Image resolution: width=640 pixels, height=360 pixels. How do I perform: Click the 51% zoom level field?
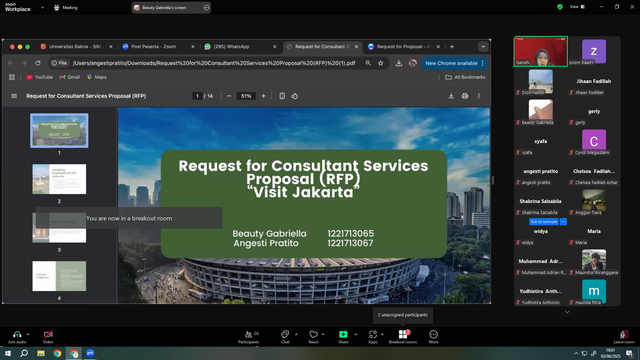pyautogui.click(x=246, y=96)
